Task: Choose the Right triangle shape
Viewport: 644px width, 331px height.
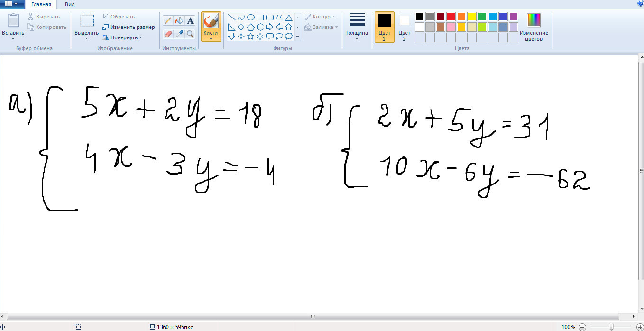Action: 232,27
